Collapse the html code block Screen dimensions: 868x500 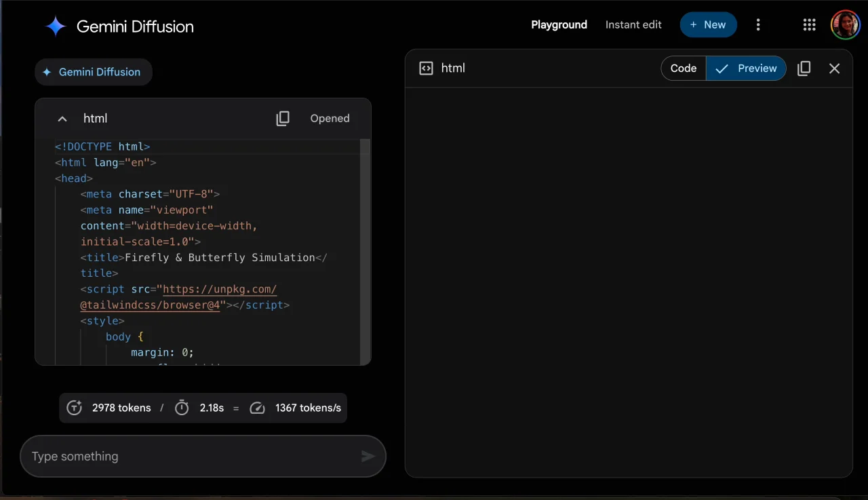pos(62,119)
